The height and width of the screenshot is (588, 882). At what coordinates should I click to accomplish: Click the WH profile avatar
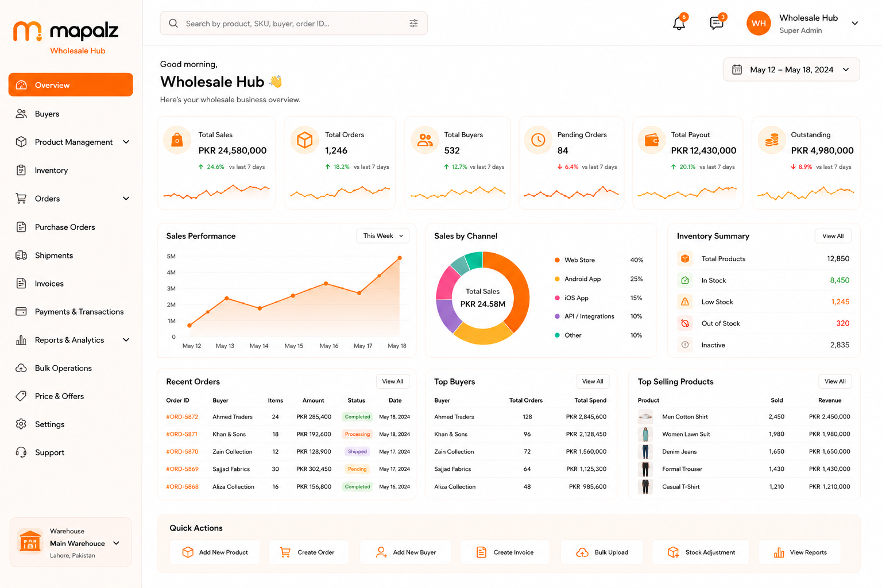point(759,24)
